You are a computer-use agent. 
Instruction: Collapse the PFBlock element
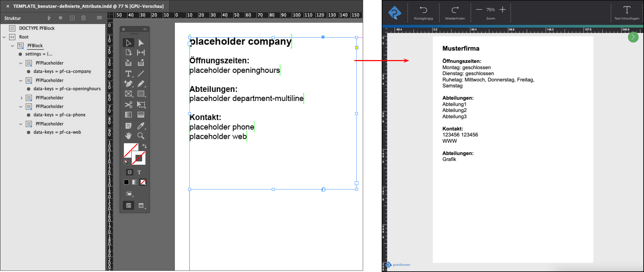tap(12, 46)
